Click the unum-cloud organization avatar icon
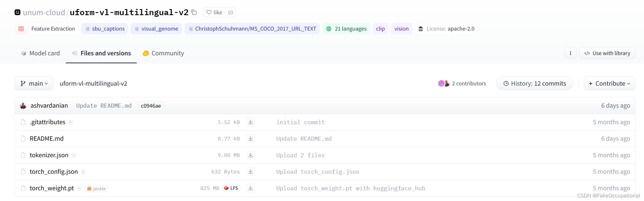 [18, 12]
